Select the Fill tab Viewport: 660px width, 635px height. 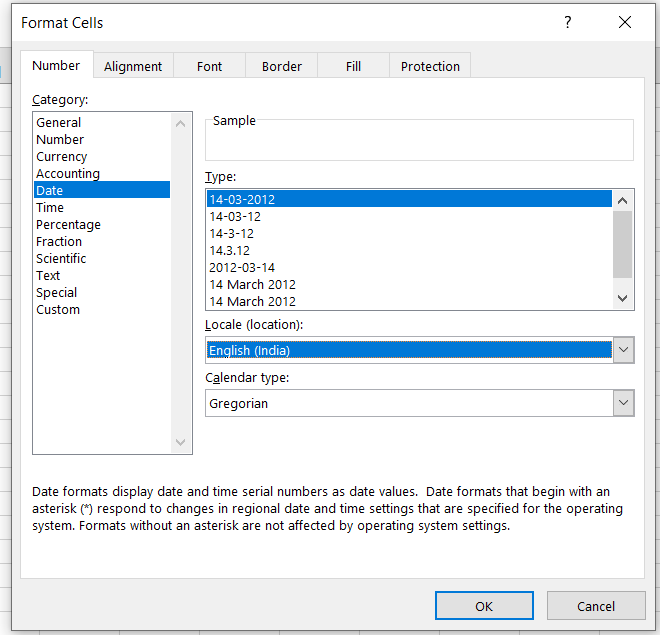coord(353,66)
